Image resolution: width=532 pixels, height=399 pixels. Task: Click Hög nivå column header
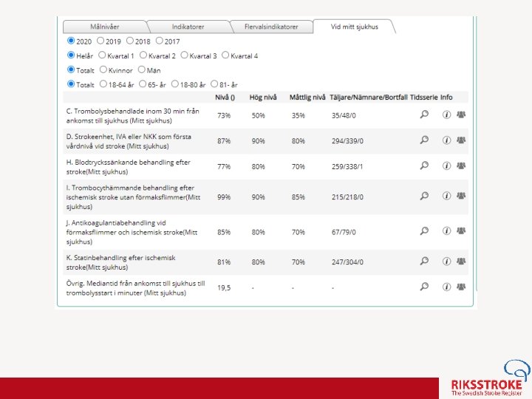pos(263,98)
